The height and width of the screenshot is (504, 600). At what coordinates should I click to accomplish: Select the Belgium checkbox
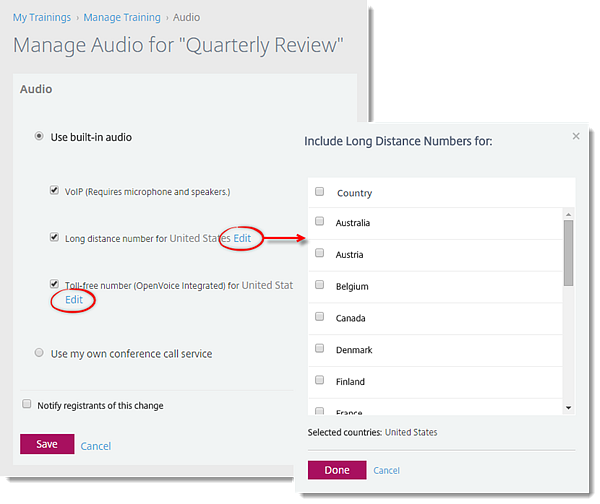point(320,286)
